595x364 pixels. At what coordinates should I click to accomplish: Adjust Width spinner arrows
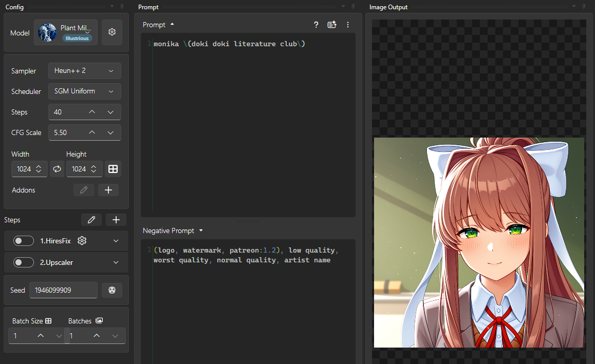(x=39, y=169)
